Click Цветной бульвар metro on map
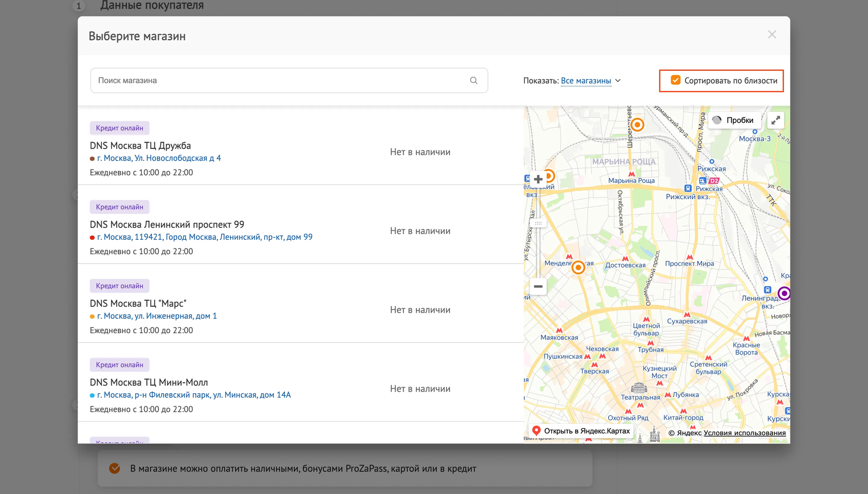 click(x=646, y=327)
